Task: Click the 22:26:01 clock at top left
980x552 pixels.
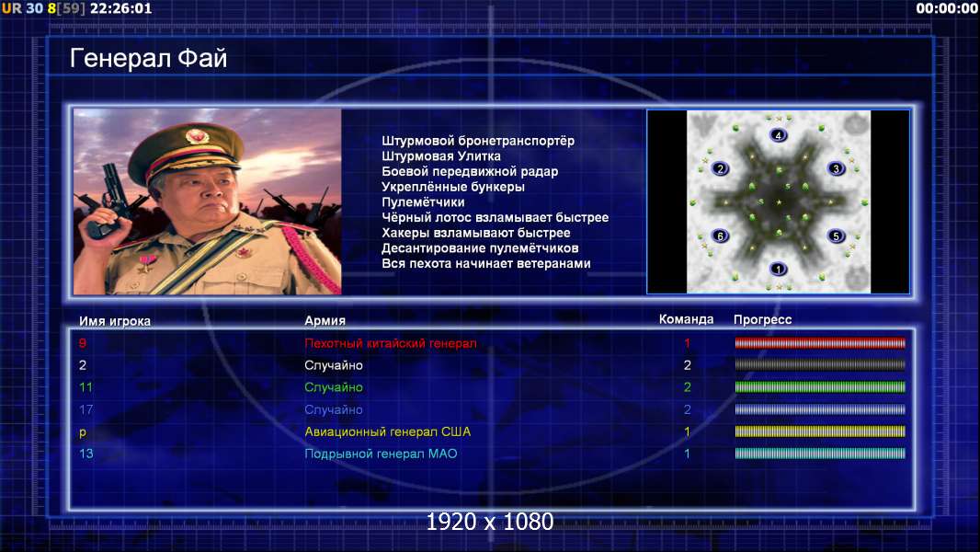Action: [x=120, y=9]
